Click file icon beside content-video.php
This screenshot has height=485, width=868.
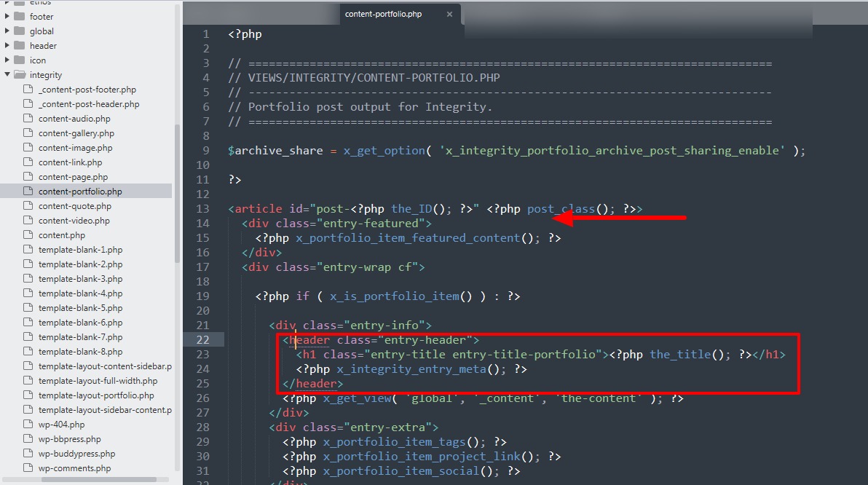[28, 220]
